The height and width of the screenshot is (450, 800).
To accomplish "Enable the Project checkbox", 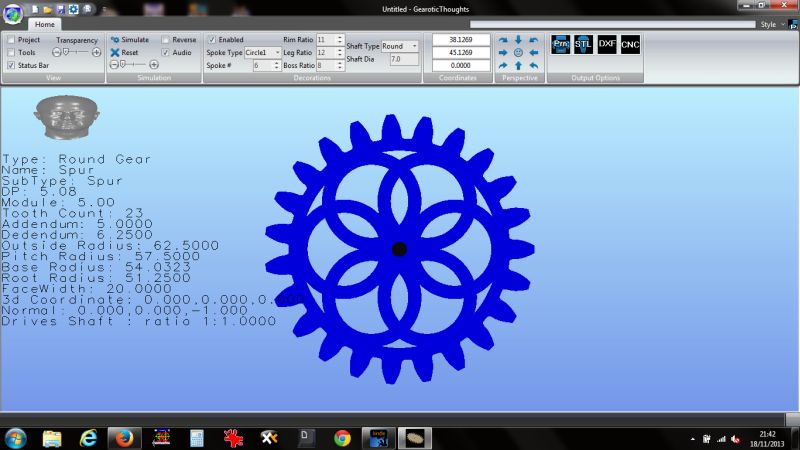I will click(11, 40).
